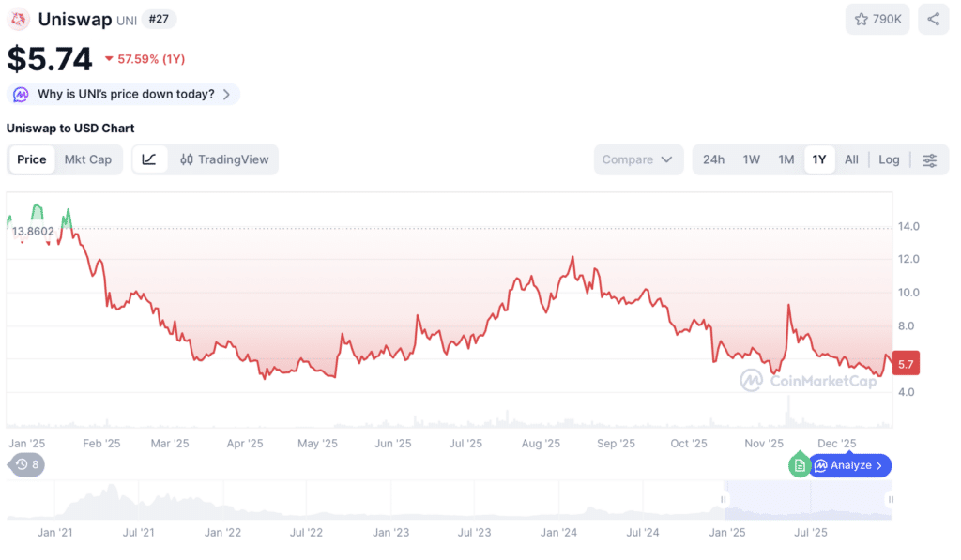Click the blue Analyze button

(850, 465)
